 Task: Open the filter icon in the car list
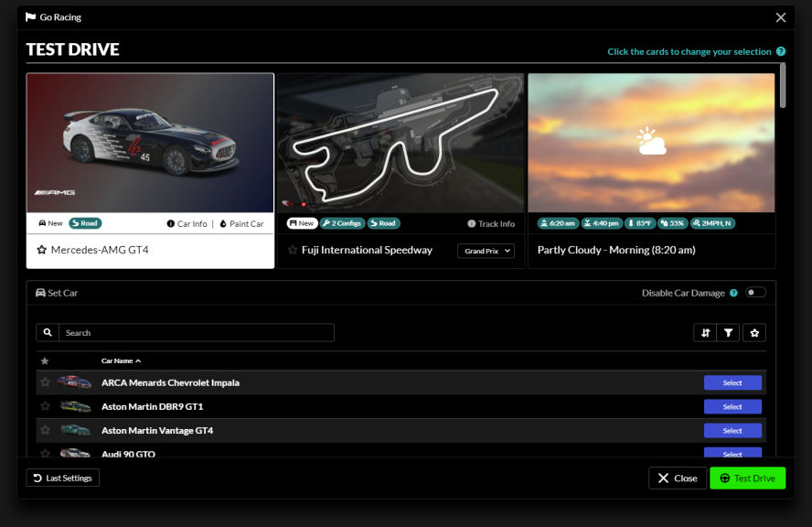(729, 332)
